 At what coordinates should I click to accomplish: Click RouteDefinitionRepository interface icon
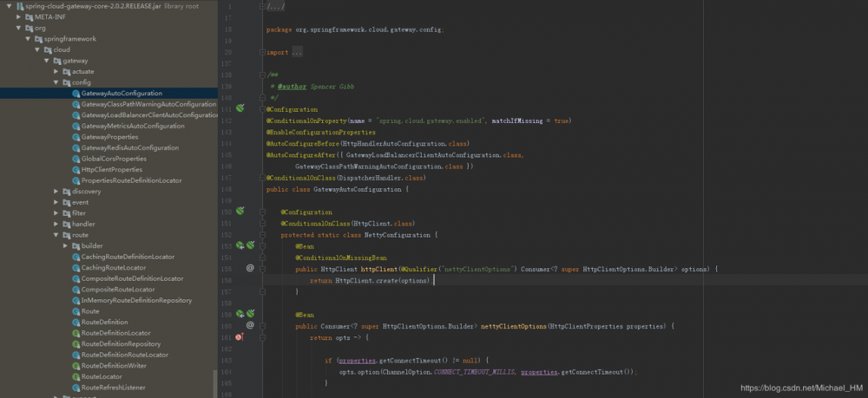76,344
